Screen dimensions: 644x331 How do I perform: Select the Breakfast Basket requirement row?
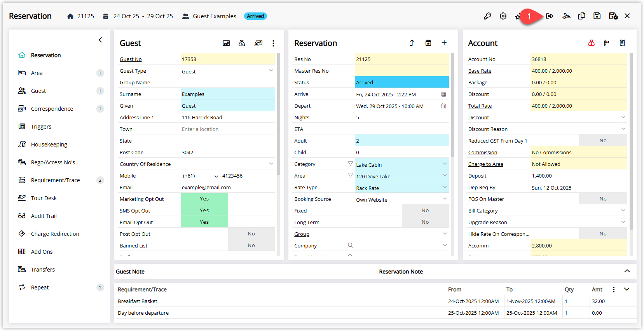click(x=375, y=301)
